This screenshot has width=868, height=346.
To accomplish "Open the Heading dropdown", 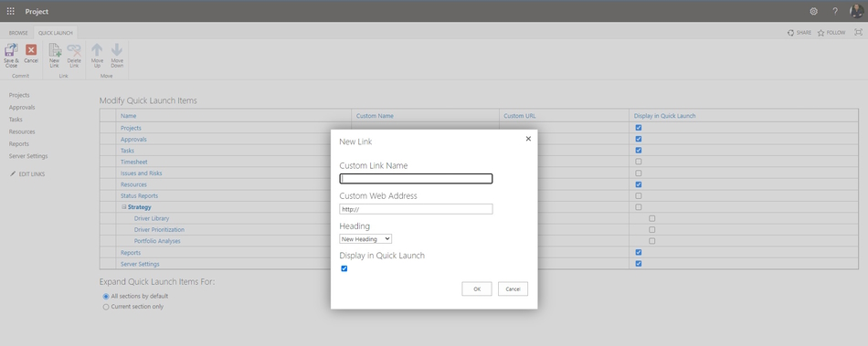I will 365,239.
